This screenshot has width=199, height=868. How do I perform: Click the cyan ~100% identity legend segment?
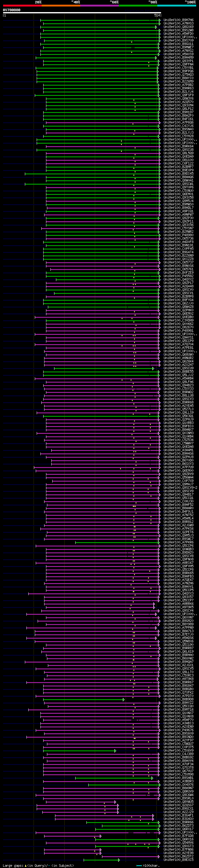click(x=177, y=5)
